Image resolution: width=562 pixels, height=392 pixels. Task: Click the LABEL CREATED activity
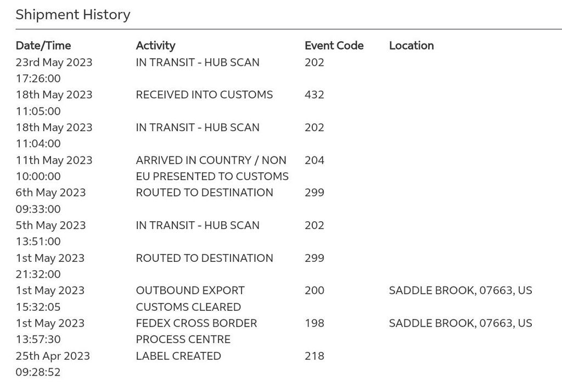point(178,356)
